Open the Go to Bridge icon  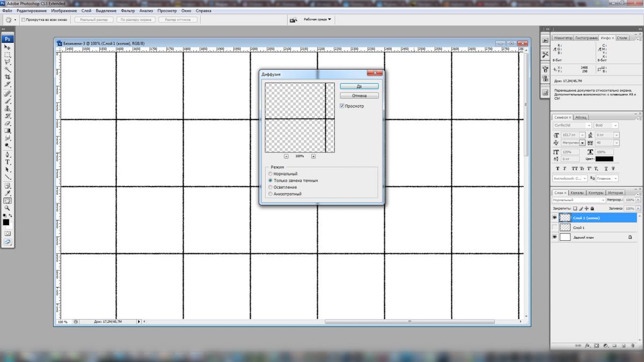click(294, 20)
